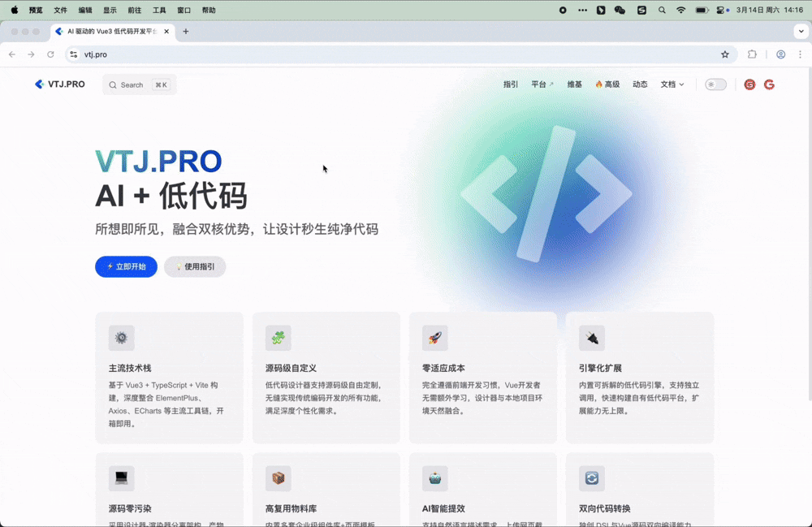This screenshot has width=812, height=527.
Task: Open the red G icon link at navbar end
Action: [769, 84]
